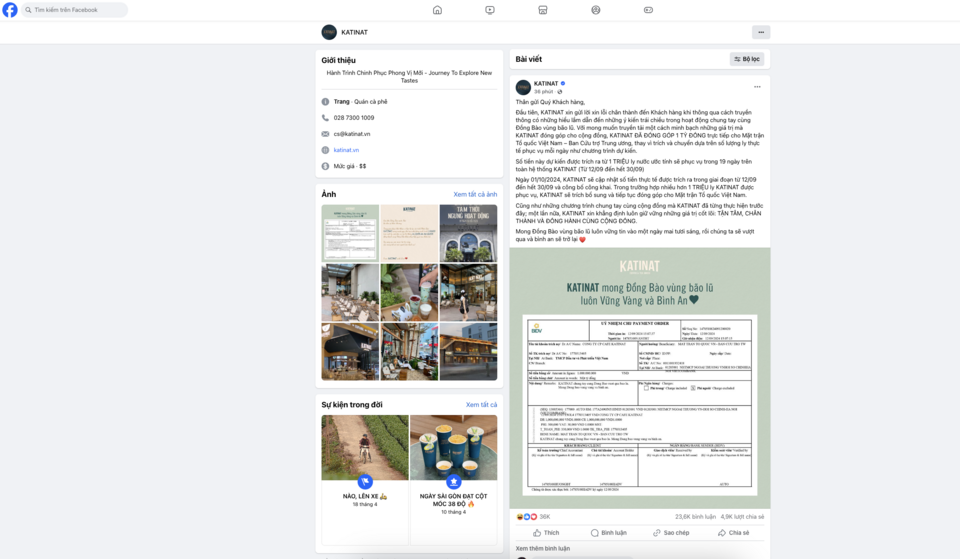The image size is (960, 559).
Task: Click in the Tìm kiếm trên Facebook field
Action: tap(75, 10)
